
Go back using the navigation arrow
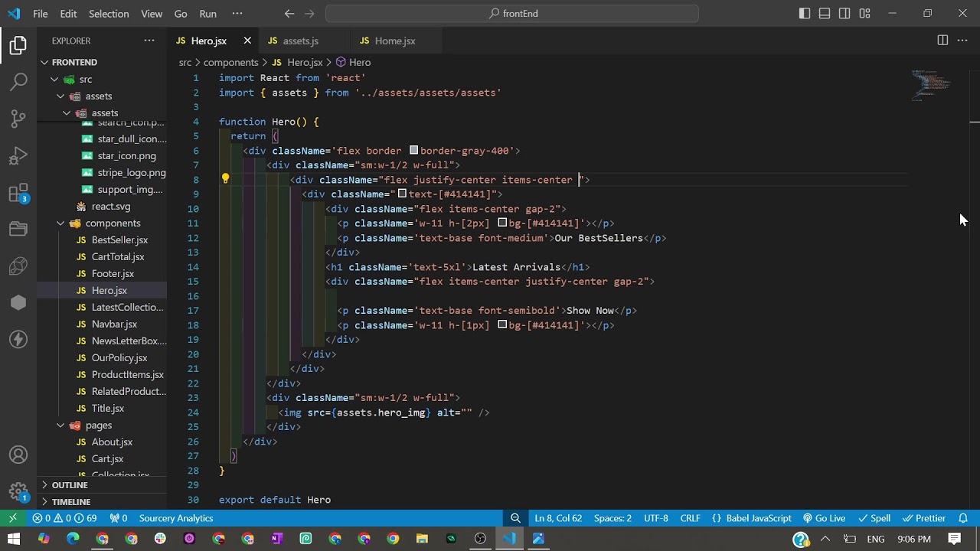point(289,14)
